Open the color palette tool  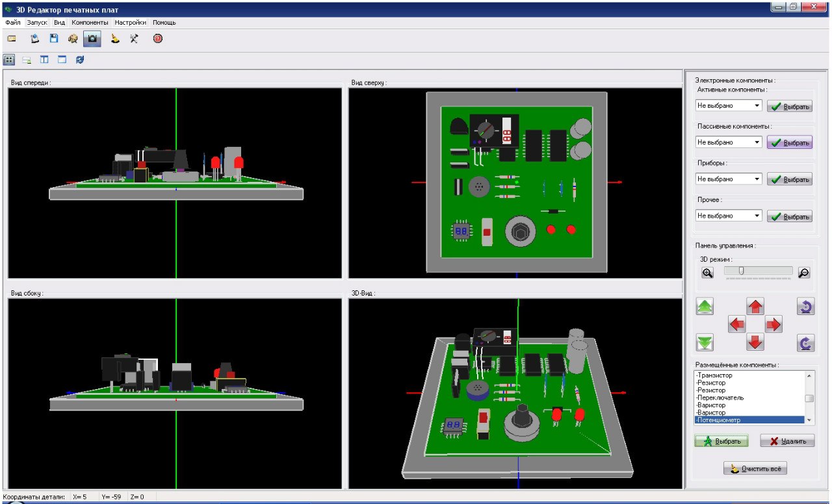(73, 39)
